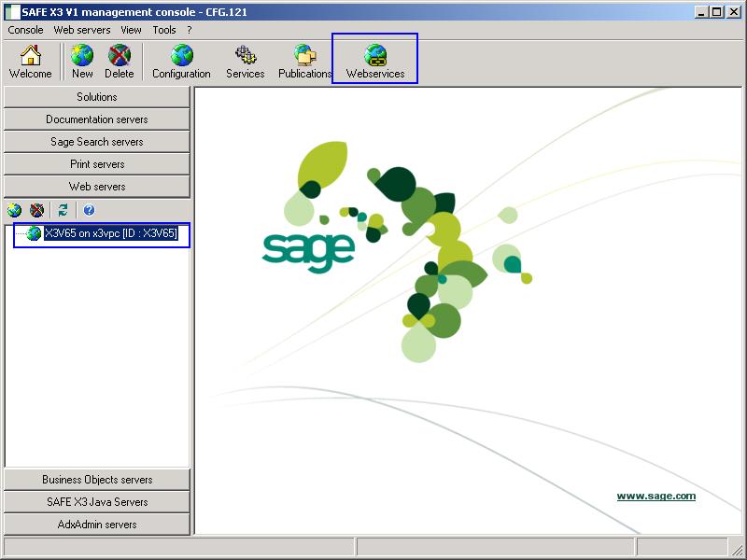The image size is (747, 560).
Task: Click the New web server icon
Action: [x=82, y=62]
